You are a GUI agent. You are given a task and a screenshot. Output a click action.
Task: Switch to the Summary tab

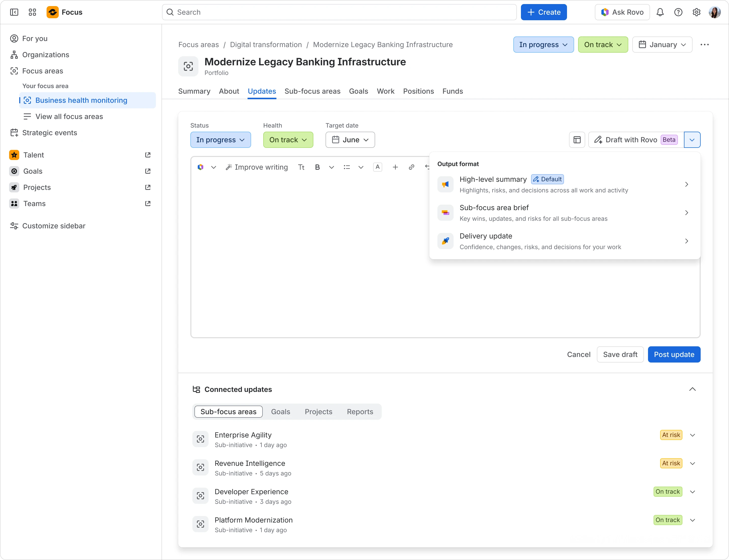[194, 91]
